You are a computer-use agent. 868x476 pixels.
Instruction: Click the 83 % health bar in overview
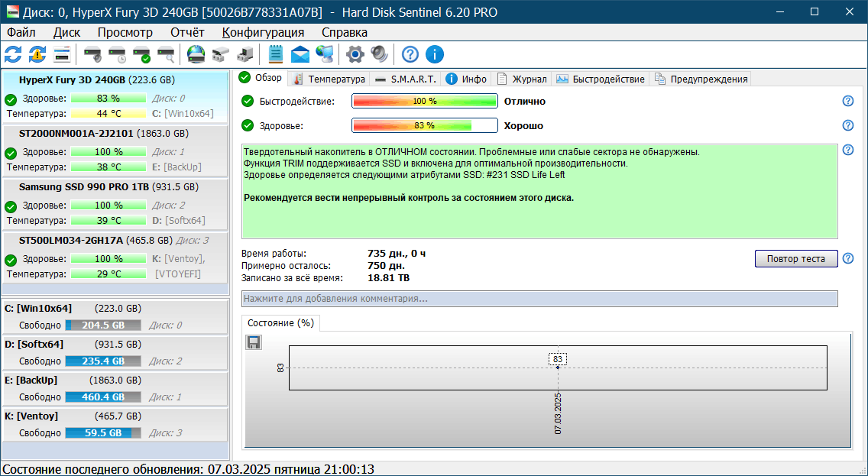click(x=424, y=125)
